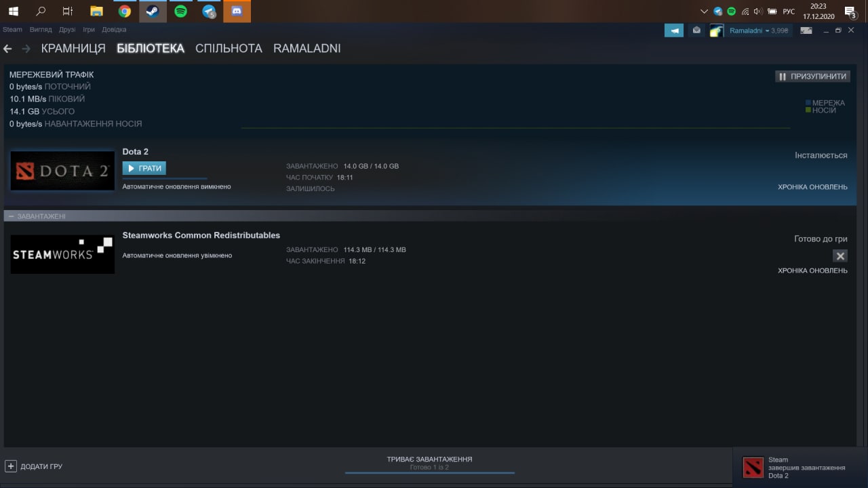Image resolution: width=868 pixels, height=488 pixels.
Task: Go to the СПІЛЬНОТА tab
Action: pos(229,49)
